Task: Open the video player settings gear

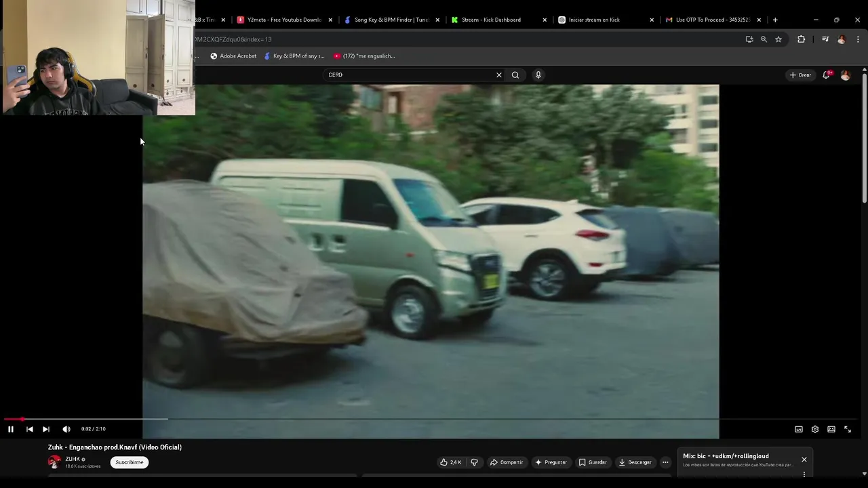Action: (x=815, y=429)
